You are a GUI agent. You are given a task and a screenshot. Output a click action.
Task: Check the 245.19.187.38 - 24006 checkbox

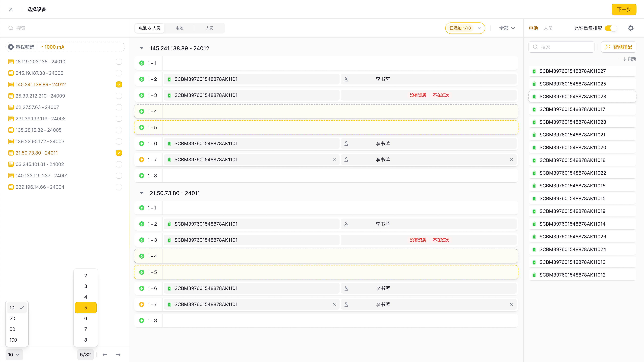pyautogui.click(x=119, y=73)
